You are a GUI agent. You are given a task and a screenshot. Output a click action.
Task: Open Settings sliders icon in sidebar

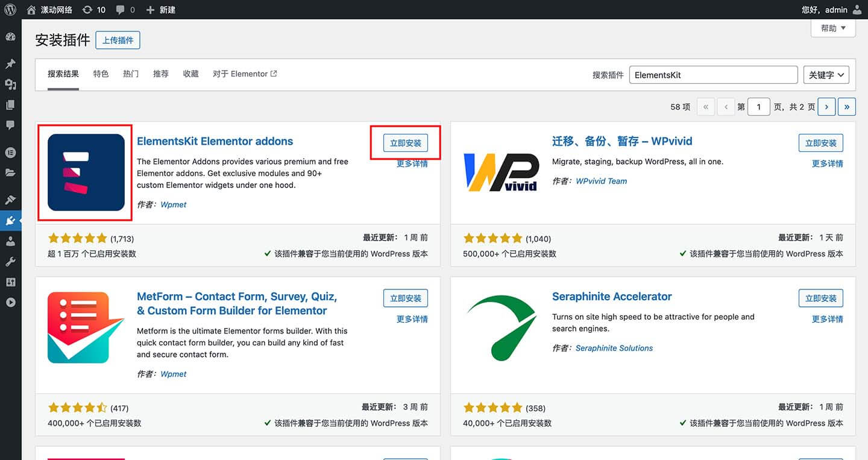10,282
